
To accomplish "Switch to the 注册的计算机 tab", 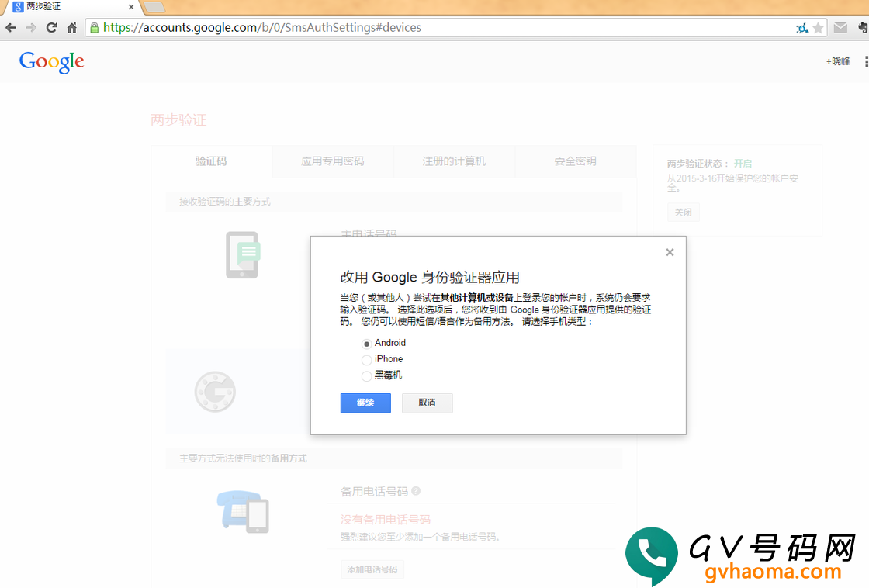I will tap(454, 161).
